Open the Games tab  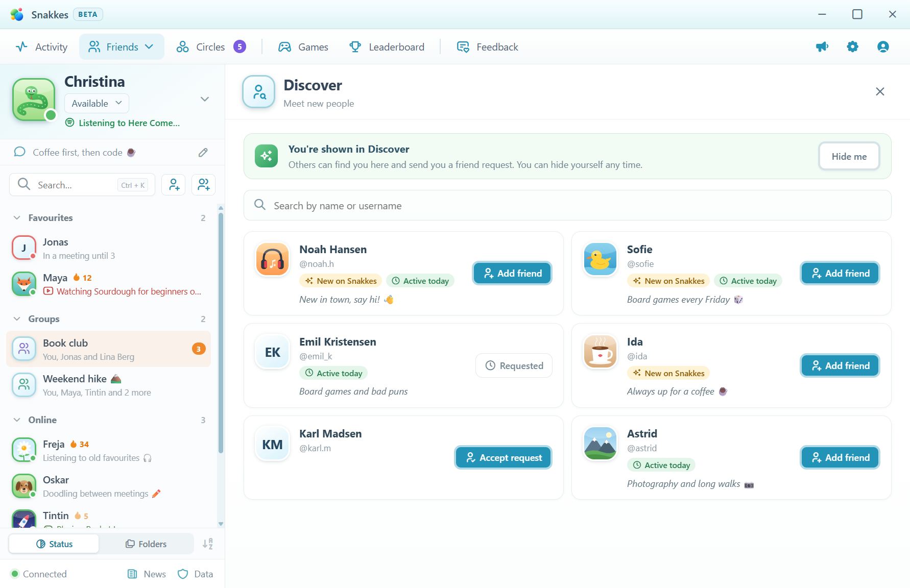click(303, 47)
